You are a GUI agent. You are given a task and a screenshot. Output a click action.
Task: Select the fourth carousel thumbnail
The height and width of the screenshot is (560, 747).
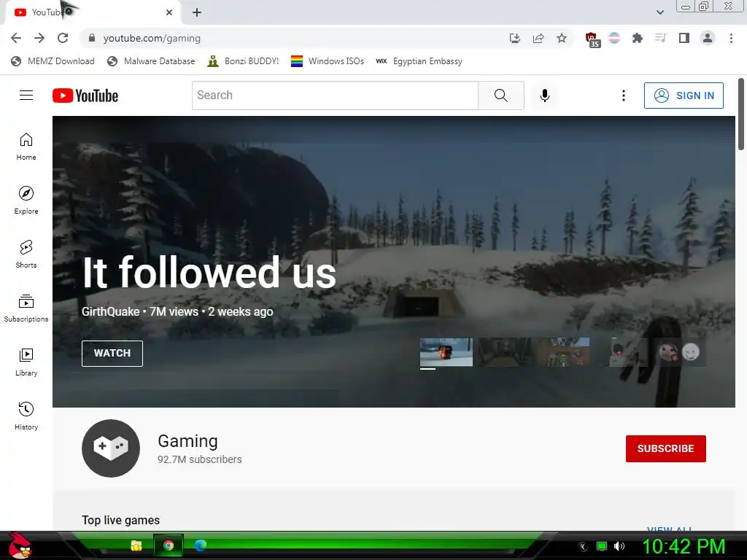(622, 352)
